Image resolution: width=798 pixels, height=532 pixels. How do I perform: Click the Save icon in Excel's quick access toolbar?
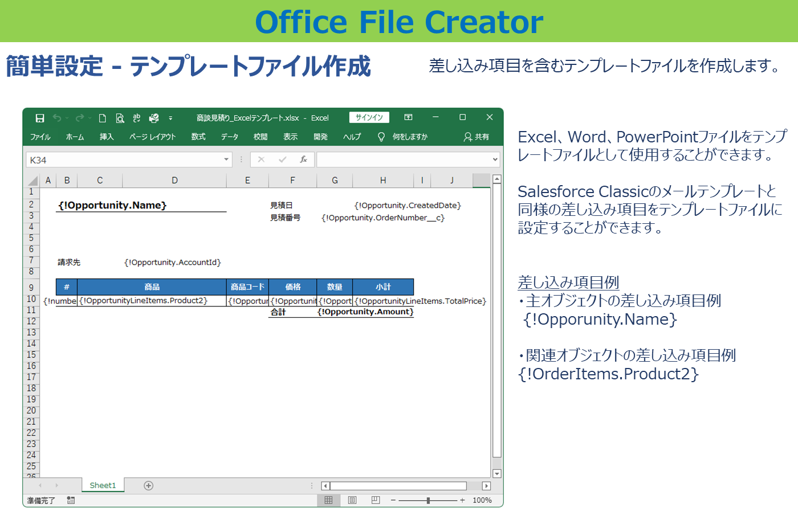[40, 118]
